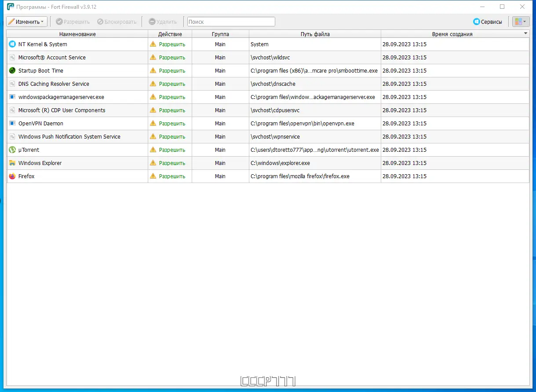Select the DNS Caching Resolver Service entry
Image resolution: width=536 pixels, height=392 pixels.
[x=54, y=84]
